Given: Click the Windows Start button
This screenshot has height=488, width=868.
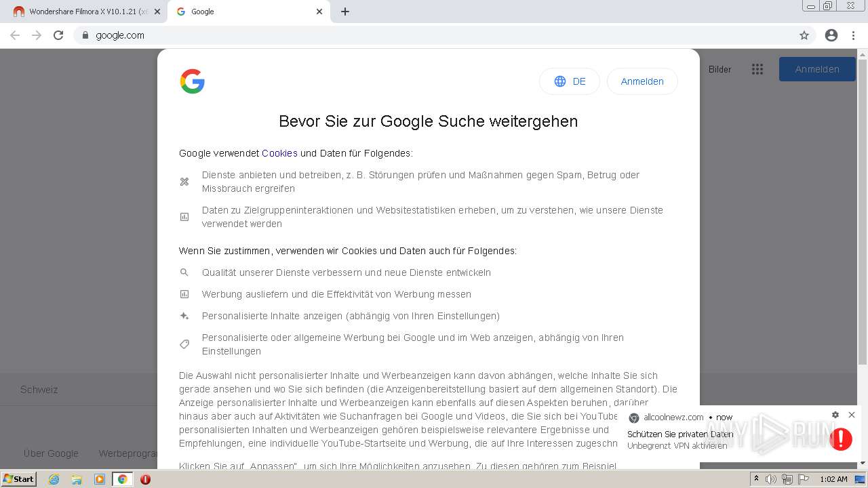Looking at the screenshot, I should click(x=19, y=479).
